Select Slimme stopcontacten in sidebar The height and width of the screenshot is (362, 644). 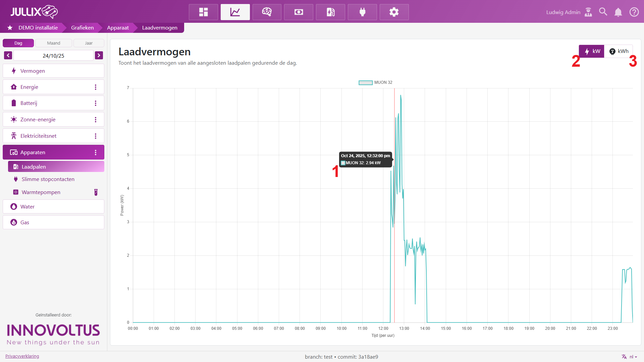point(48,179)
